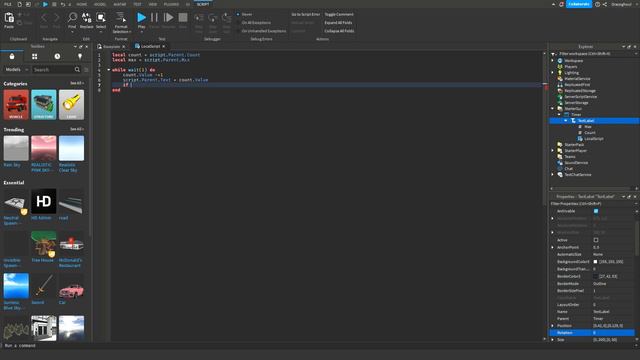Viewport: 640px width, 360px height.
Task: Click Expand All Folds action
Action: pos(338,23)
